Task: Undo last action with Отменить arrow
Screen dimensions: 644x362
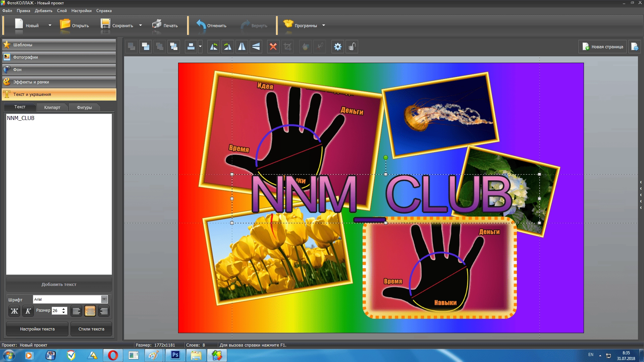Action: coord(201,25)
